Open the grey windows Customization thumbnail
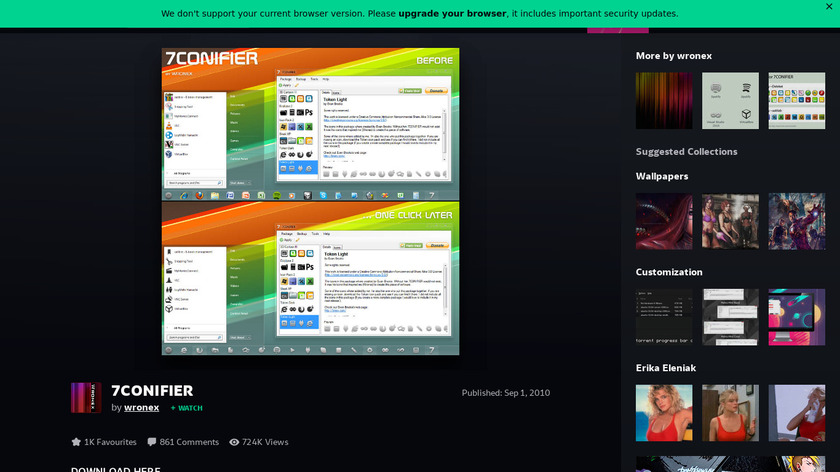Image resolution: width=840 pixels, height=472 pixels. [730, 317]
